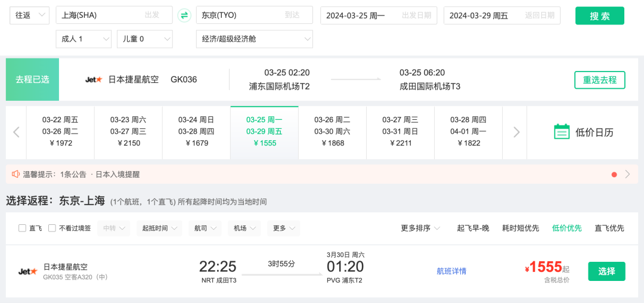Click the Jetstar logo in return flight row
The image size is (644, 303).
point(28,271)
